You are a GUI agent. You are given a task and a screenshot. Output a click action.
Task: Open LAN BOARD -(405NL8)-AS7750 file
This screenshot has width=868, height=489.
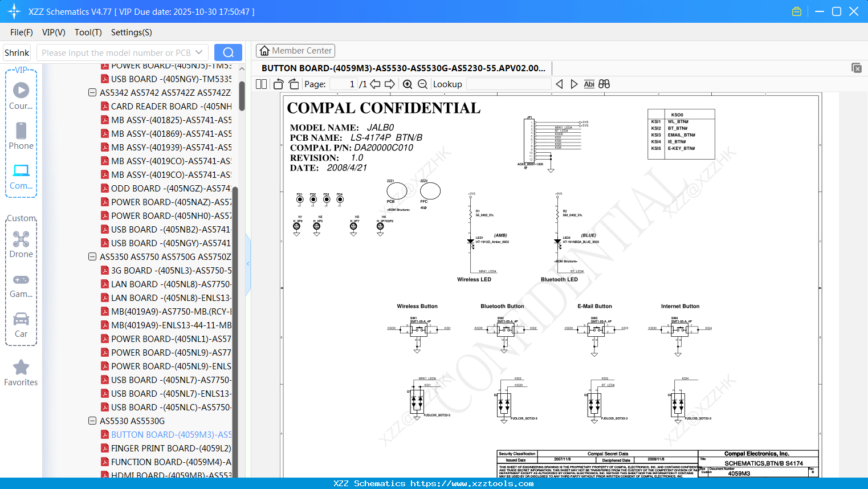click(171, 284)
